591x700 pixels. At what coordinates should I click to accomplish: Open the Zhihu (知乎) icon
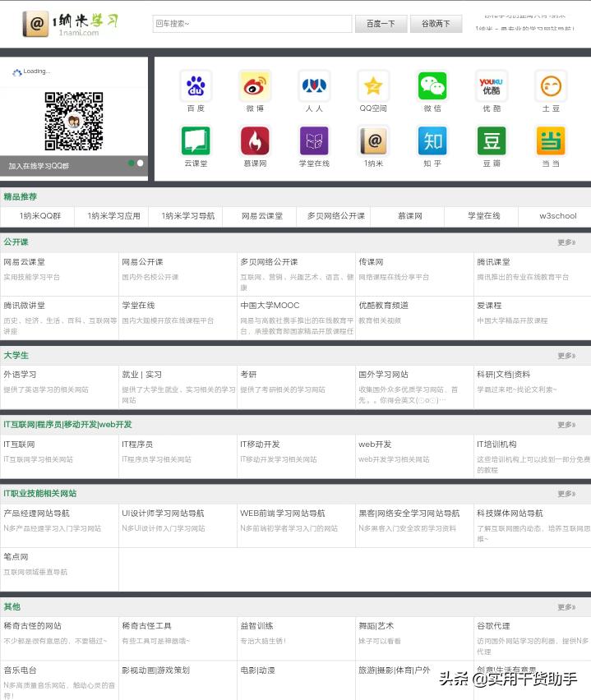pyautogui.click(x=432, y=140)
